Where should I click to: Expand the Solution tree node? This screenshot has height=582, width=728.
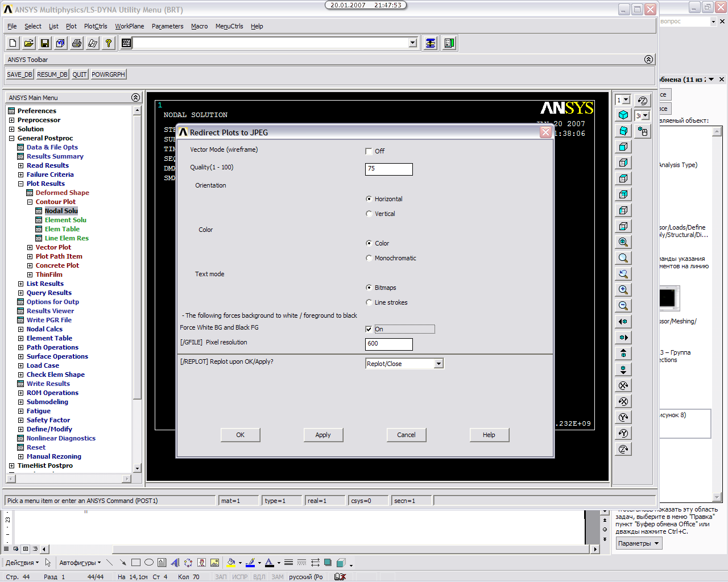[x=11, y=129]
